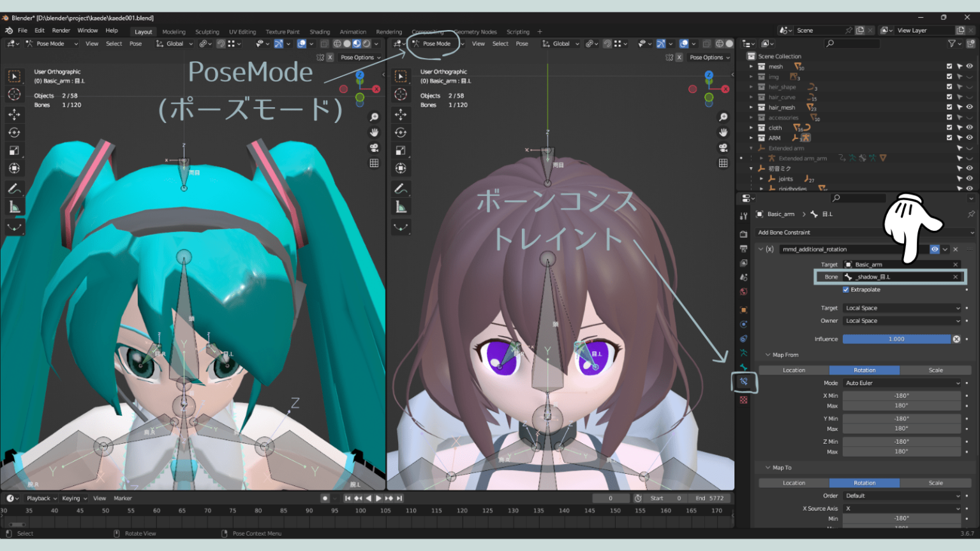Switch viewport to Material Preview shading

point(356,43)
